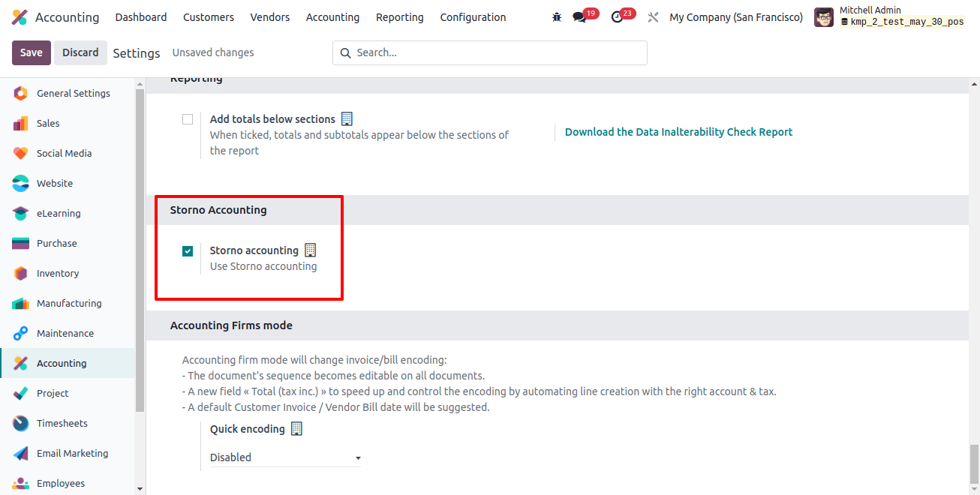Viewport: 980px width, 495px height.
Task: Open the Reporting menu
Action: (x=400, y=17)
